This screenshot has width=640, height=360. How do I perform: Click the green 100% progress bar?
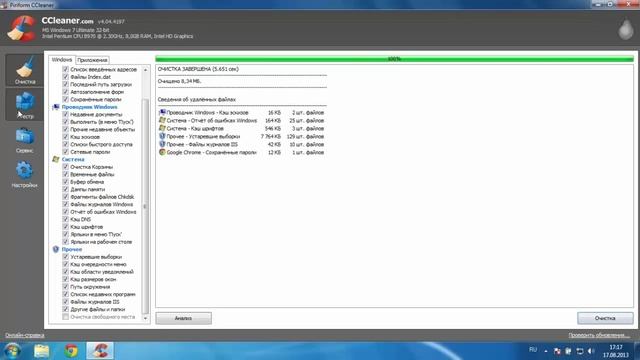click(394, 59)
